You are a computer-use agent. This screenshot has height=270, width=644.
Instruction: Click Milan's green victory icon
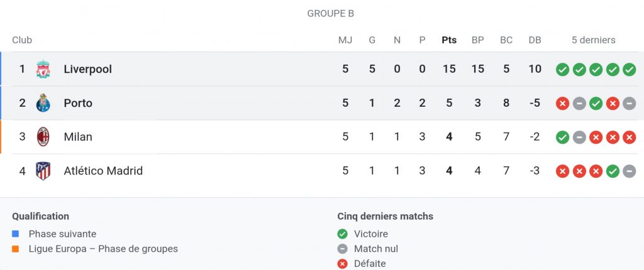[562, 137]
